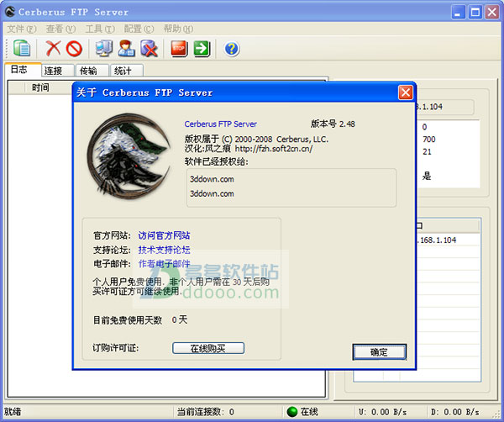Viewport: 504px width, 422px height.
Task: Click the red prohibition block toolbar icon
Action: [74, 49]
